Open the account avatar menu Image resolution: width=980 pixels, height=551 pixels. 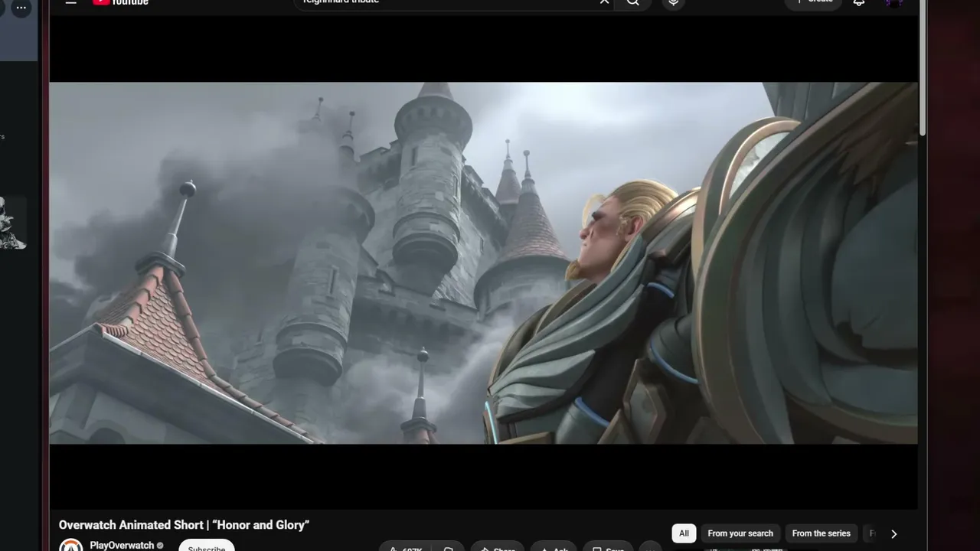893,2
